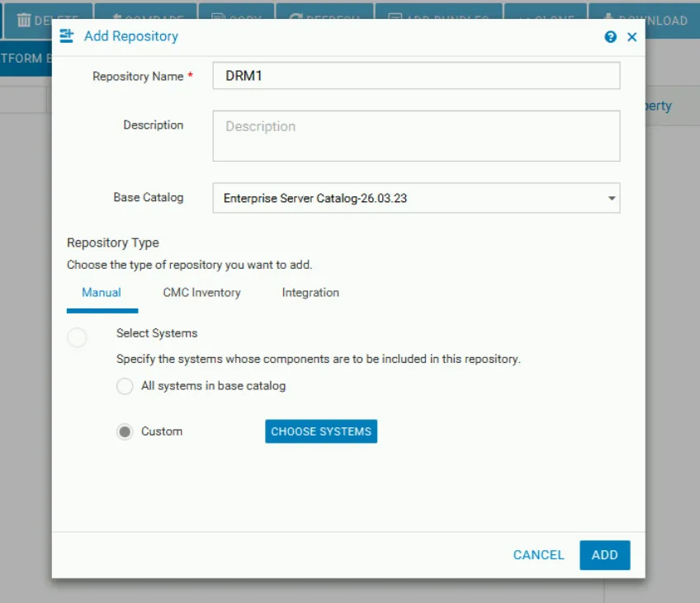Click the Add Bundles toolbar icon

point(395,20)
